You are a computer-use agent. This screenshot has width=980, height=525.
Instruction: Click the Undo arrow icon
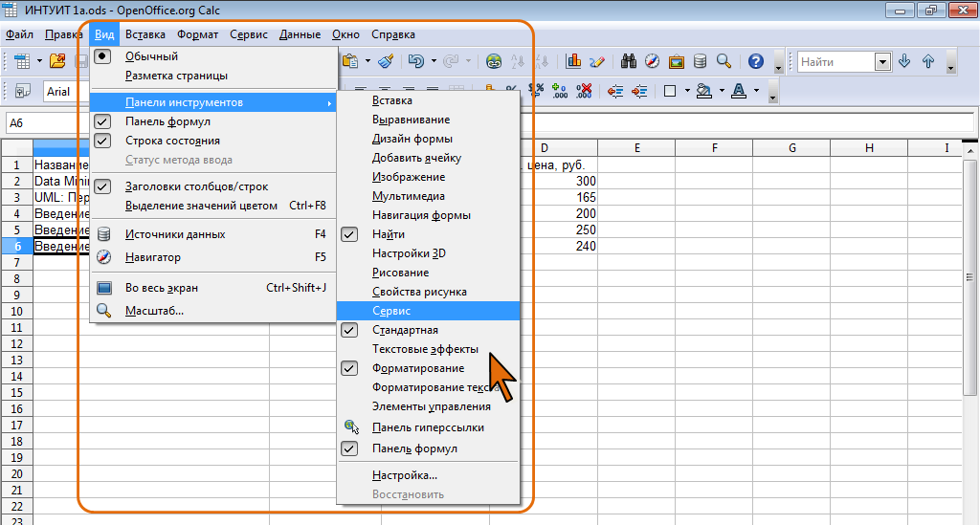416,61
